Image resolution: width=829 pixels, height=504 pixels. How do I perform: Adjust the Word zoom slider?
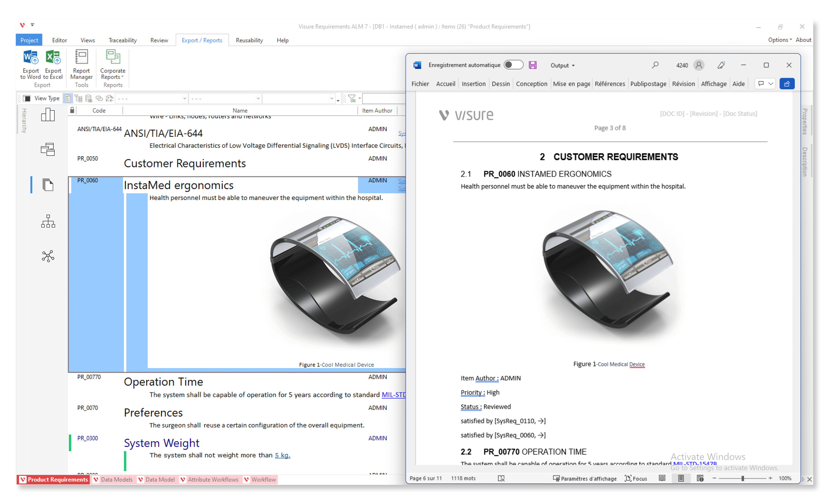(x=743, y=478)
